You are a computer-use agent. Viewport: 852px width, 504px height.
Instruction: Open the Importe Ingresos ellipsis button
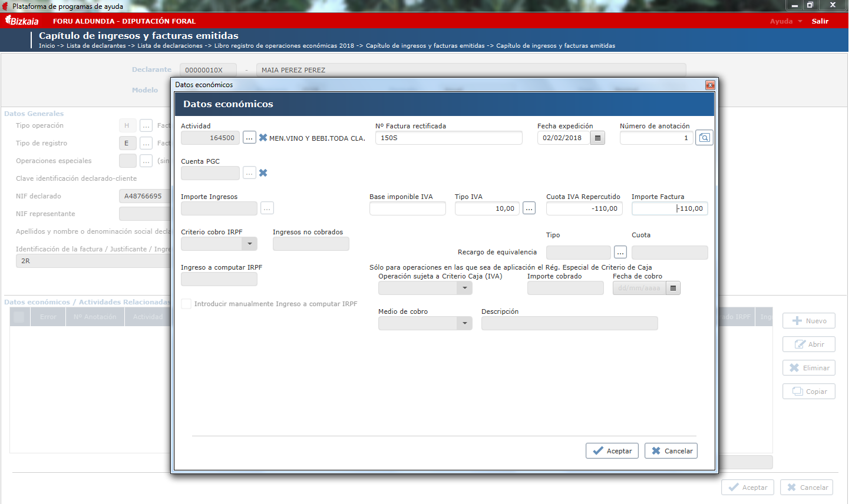point(267,208)
